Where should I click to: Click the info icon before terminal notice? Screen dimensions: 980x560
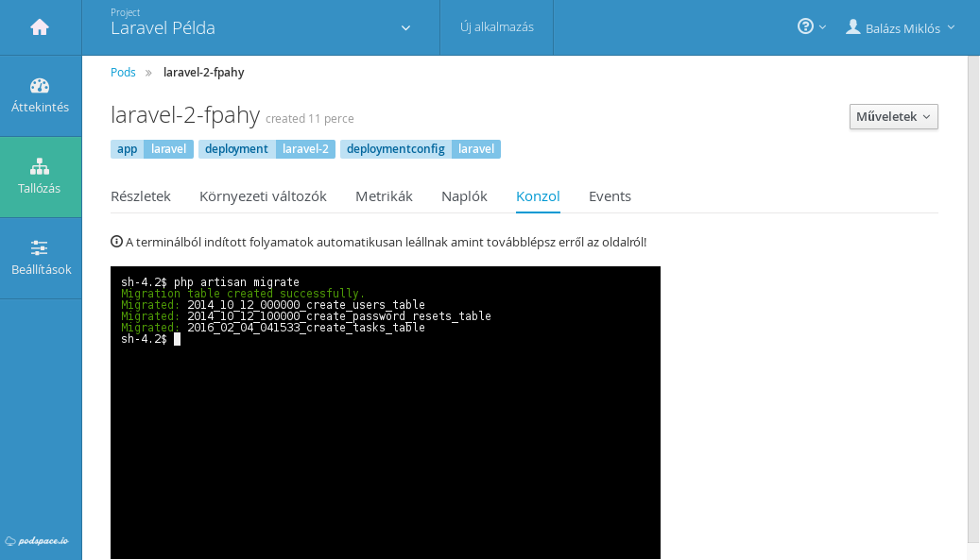[x=116, y=242]
